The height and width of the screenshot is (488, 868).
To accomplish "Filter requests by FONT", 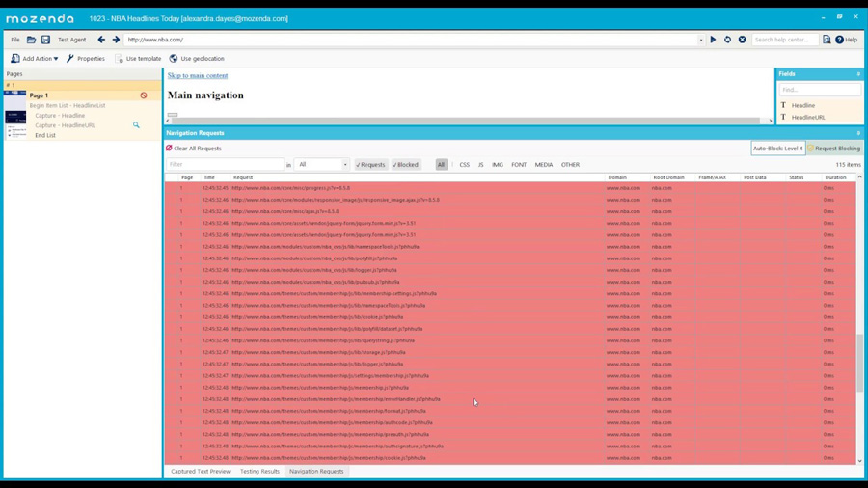I will click(519, 164).
